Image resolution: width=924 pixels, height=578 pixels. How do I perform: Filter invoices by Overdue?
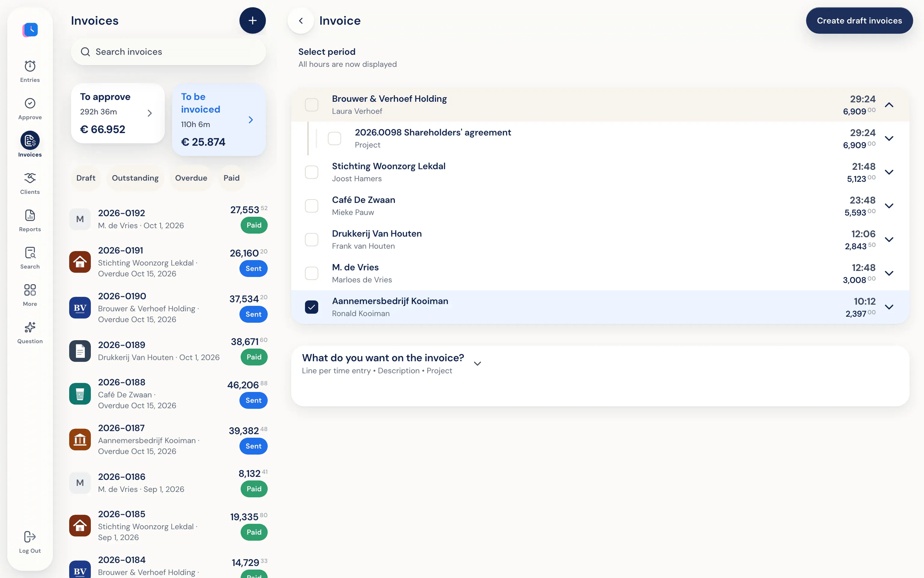[191, 178]
